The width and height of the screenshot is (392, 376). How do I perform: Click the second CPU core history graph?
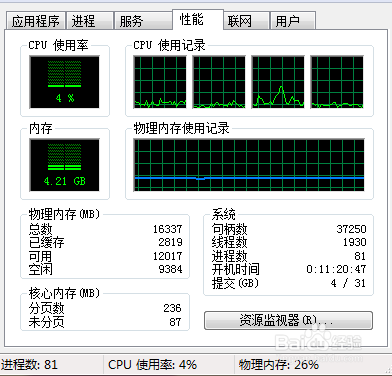pyautogui.click(x=219, y=82)
